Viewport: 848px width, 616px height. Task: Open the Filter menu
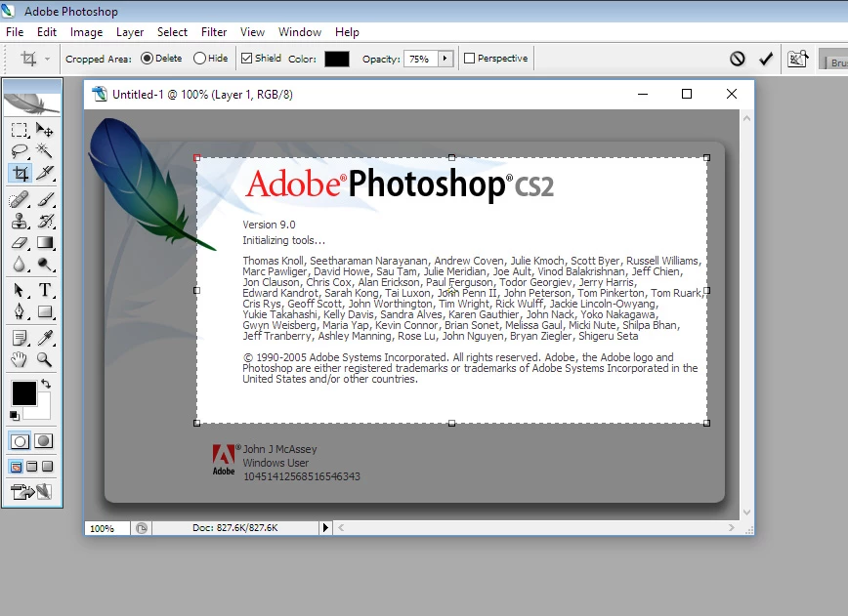(214, 32)
